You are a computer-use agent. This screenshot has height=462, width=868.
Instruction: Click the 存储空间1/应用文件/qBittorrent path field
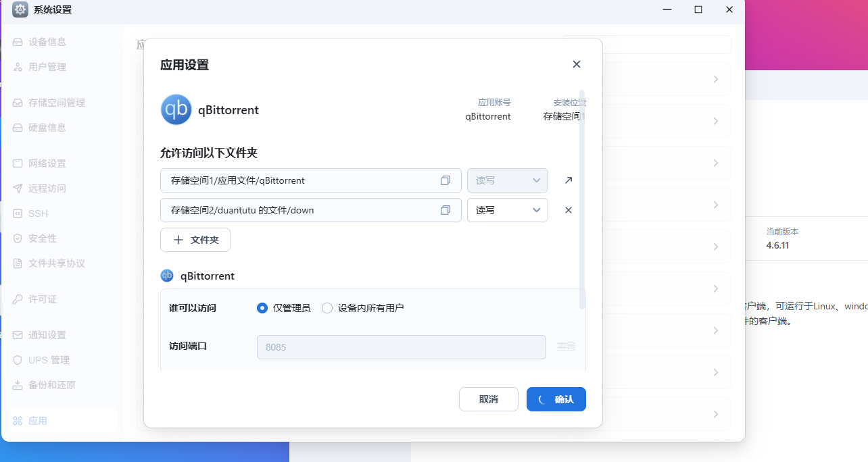click(x=311, y=180)
